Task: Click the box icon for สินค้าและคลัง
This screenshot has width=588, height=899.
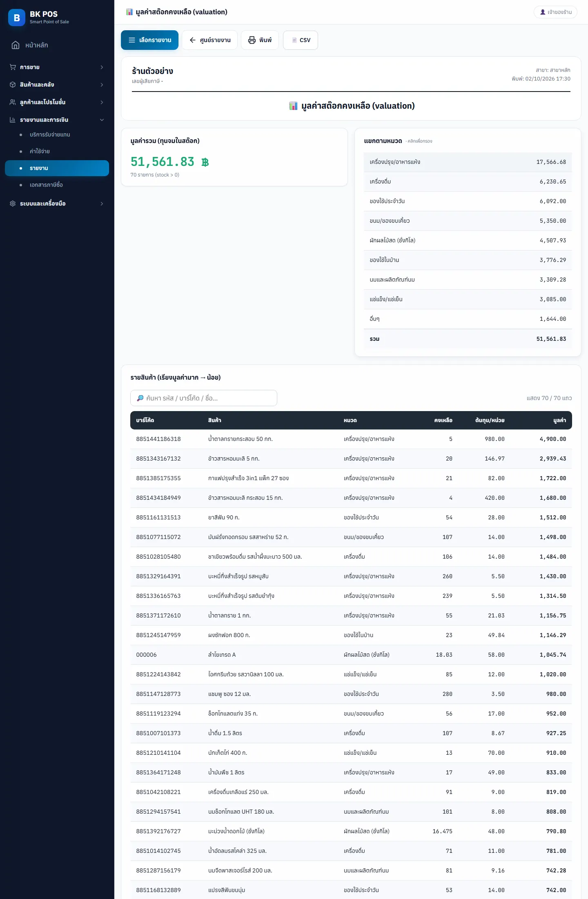Action: pos(13,85)
